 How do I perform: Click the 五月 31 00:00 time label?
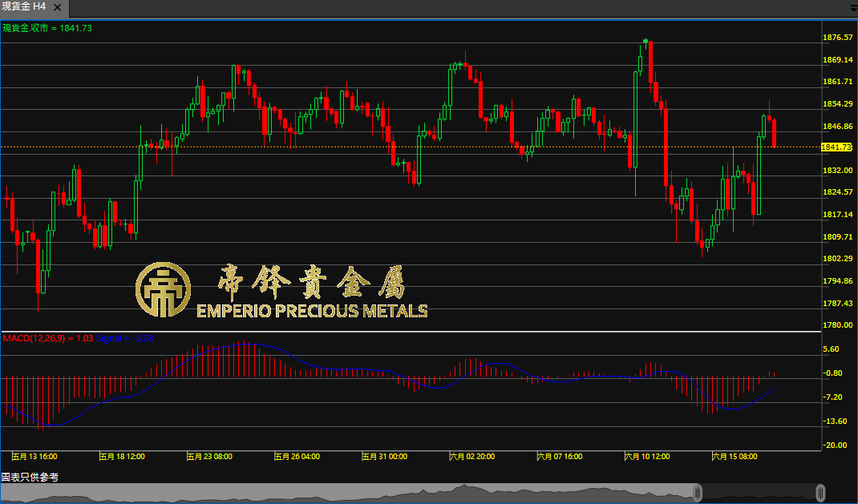point(385,457)
